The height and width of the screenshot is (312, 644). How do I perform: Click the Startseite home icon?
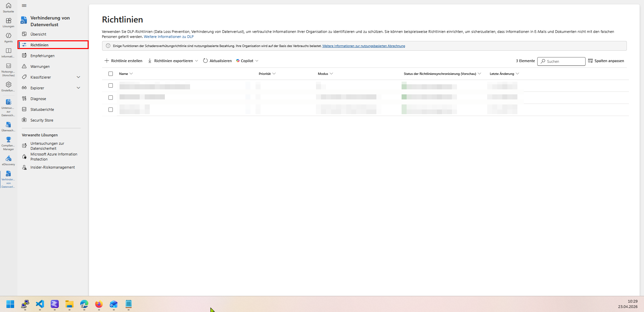click(x=8, y=6)
